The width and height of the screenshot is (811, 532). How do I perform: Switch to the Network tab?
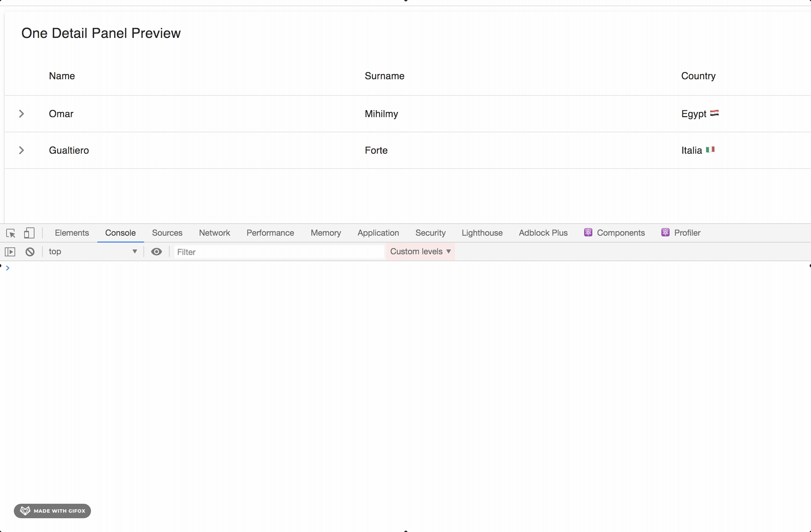click(214, 233)
